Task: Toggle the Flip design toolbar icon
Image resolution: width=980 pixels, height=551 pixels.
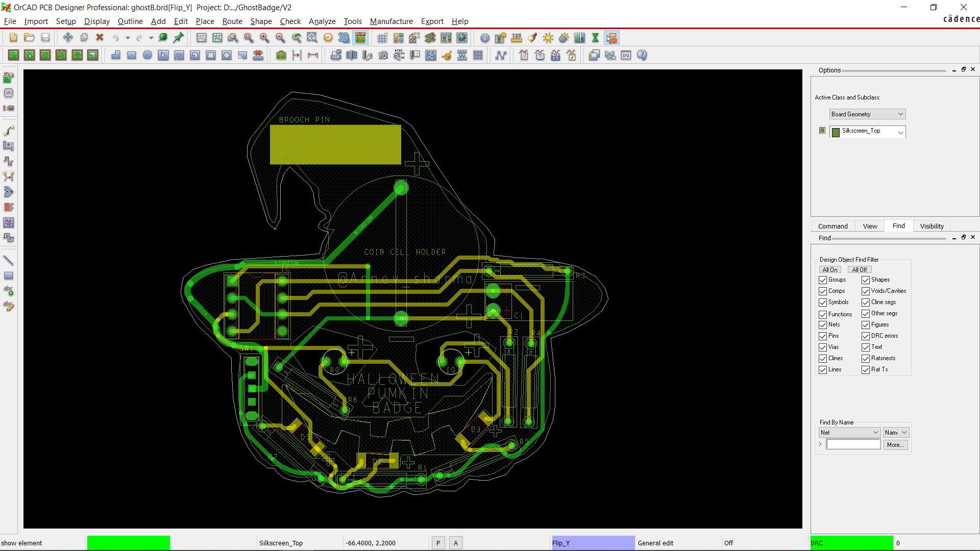Action: [x=360, y=38]
